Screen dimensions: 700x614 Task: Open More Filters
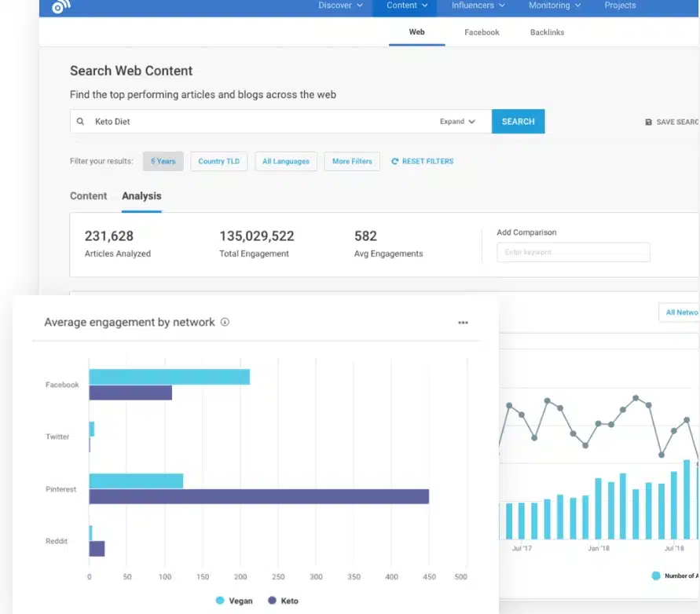[351, 161]
